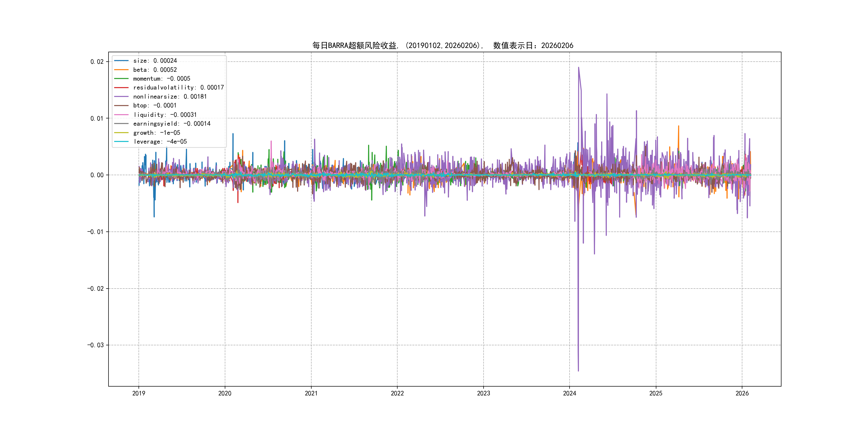Click the momentum green legend swatch

pos(121,78)
